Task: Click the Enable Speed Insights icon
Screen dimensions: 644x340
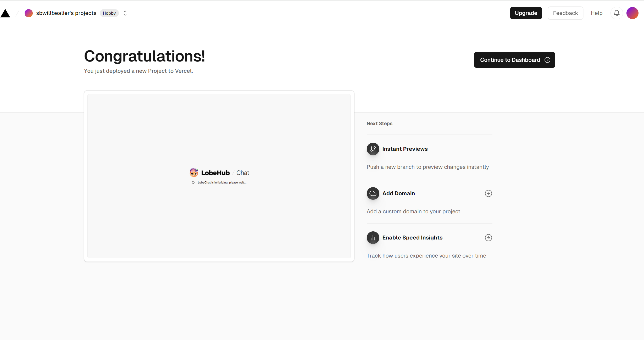Action: pos(373,237)
